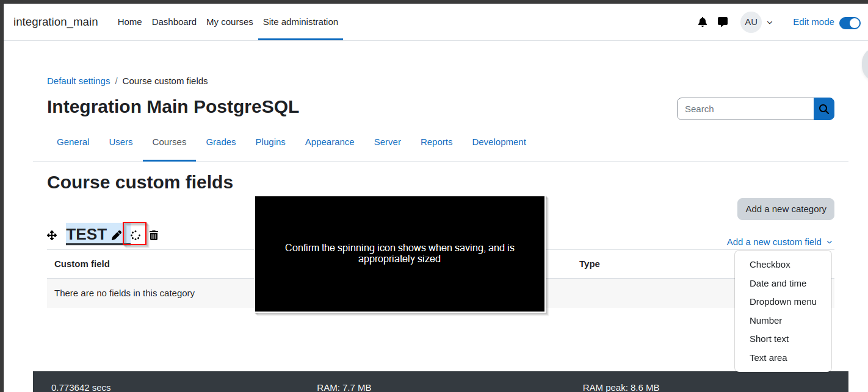Choose Checkbox from the field type menu
The width and height of the screenshot is (868, 392).
pos(770,265)
